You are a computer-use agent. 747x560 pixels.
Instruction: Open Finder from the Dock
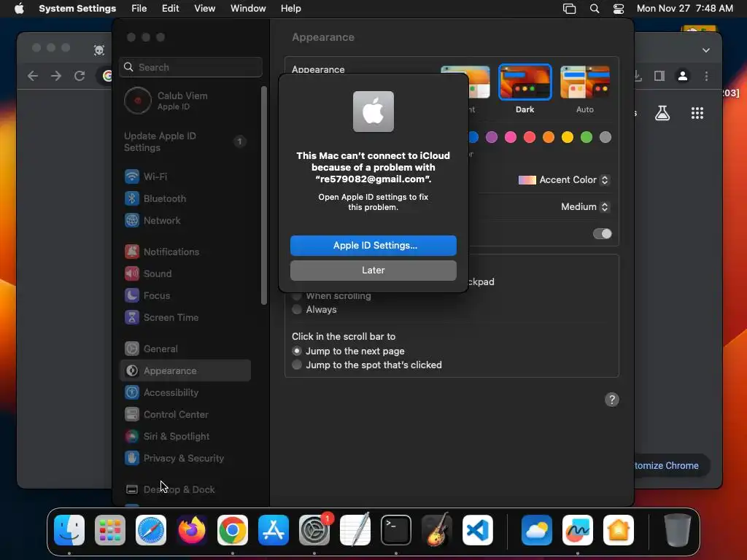tap(69, 530)
